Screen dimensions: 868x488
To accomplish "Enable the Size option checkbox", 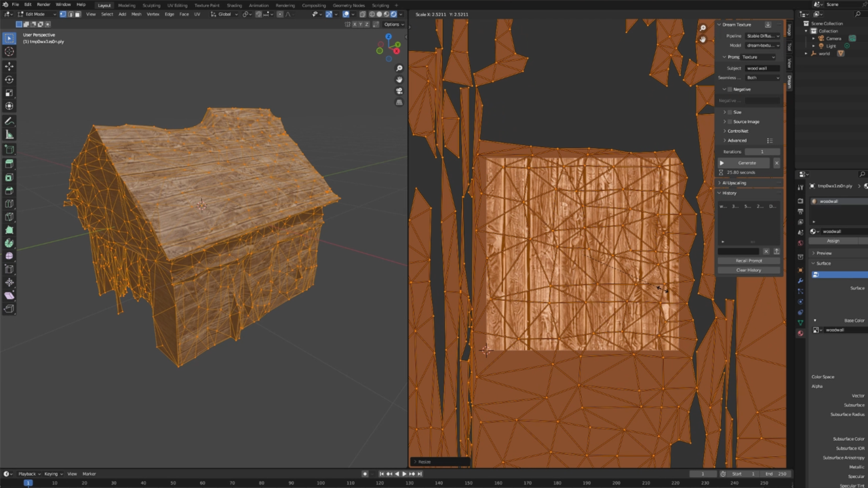I will coord(730,112).
